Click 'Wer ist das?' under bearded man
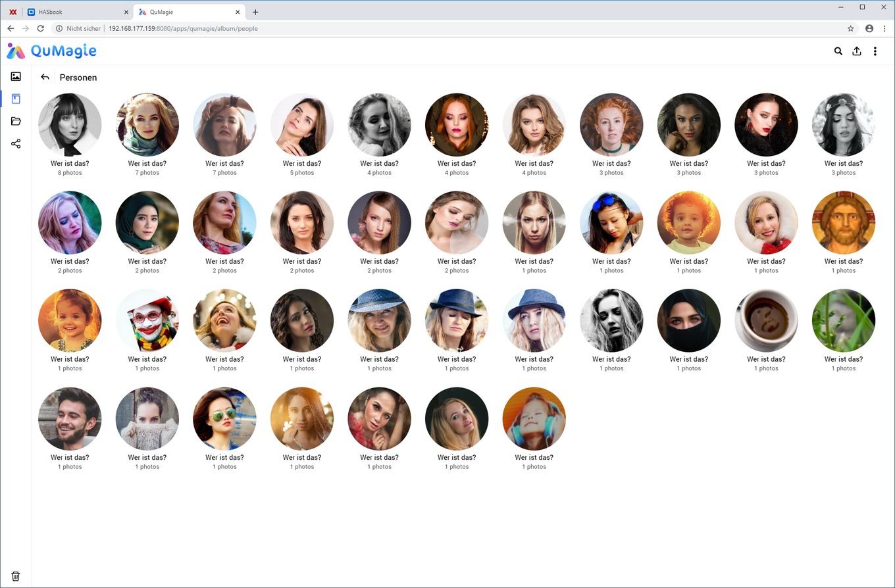The image size is (895, 588). (x=70, y=457)
